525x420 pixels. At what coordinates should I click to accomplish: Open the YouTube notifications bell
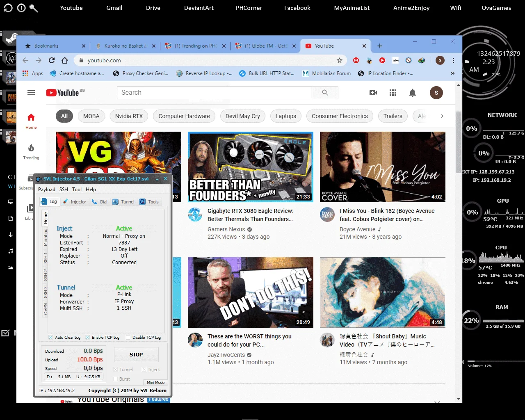pos(413,93)
